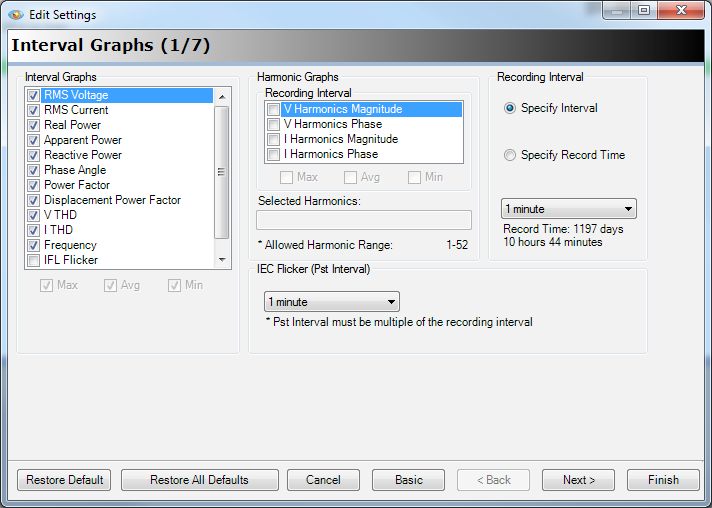The width and height of the screenshot is (712, 508).
Task: Toggle the Frequency checkbox
Action: [33, 245]
